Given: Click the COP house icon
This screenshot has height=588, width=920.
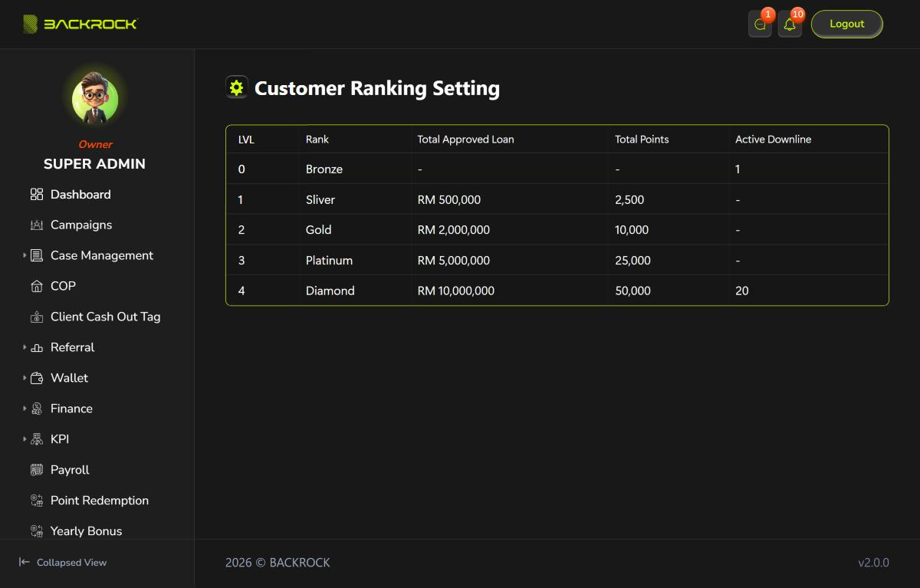Looking at the screenshot, I should tap(37, 287).
